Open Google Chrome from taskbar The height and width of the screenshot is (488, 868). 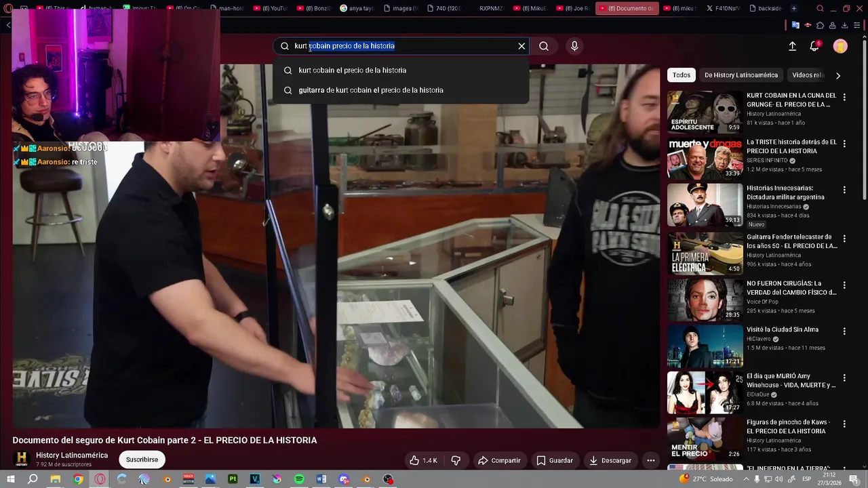78,479
